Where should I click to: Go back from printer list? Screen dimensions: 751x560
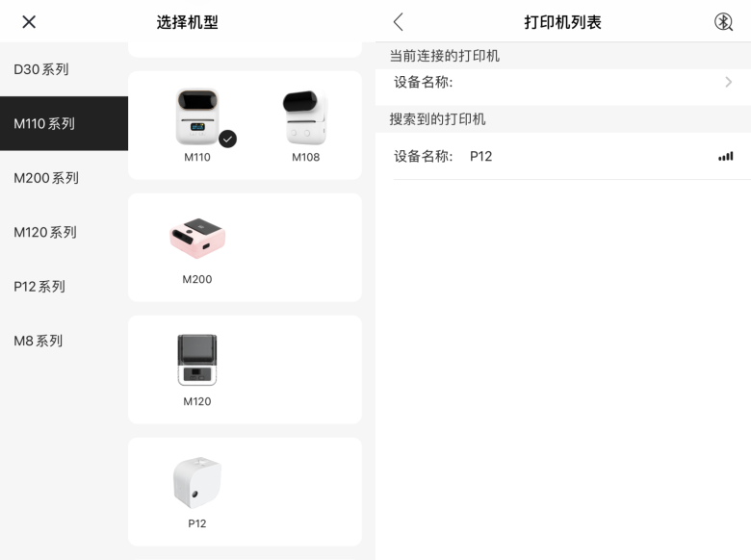pyautogui.click(x=399, y=21)
